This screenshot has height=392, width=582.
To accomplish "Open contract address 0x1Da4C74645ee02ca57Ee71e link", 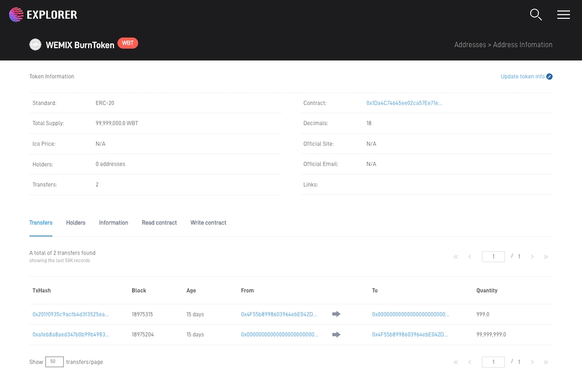I will point(404,103).
